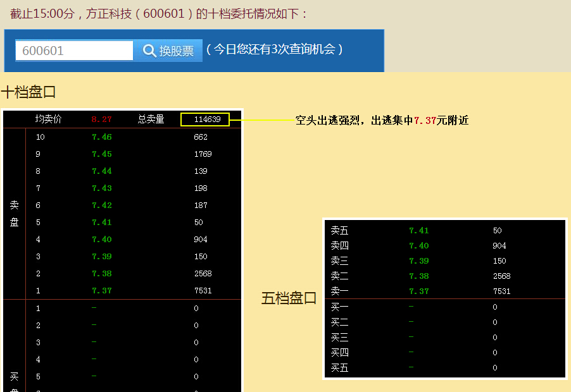Click the average sell price 8.27 value
571x392 pixels.
[x=101, y=119]
